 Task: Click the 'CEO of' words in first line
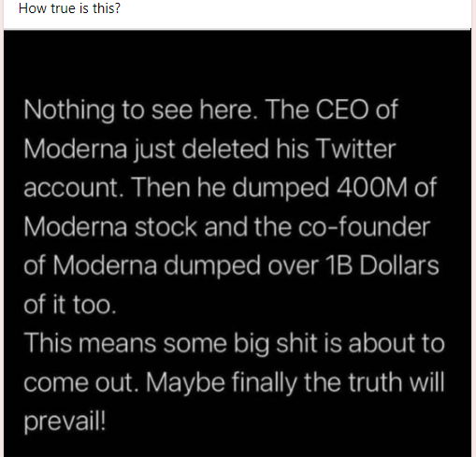click(356, 109)
